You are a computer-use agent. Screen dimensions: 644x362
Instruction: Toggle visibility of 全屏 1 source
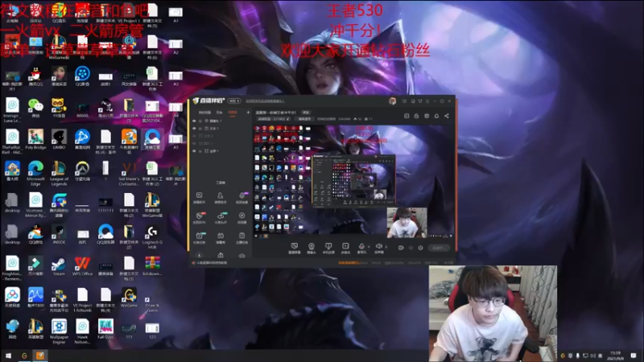(x=194, y=151)
